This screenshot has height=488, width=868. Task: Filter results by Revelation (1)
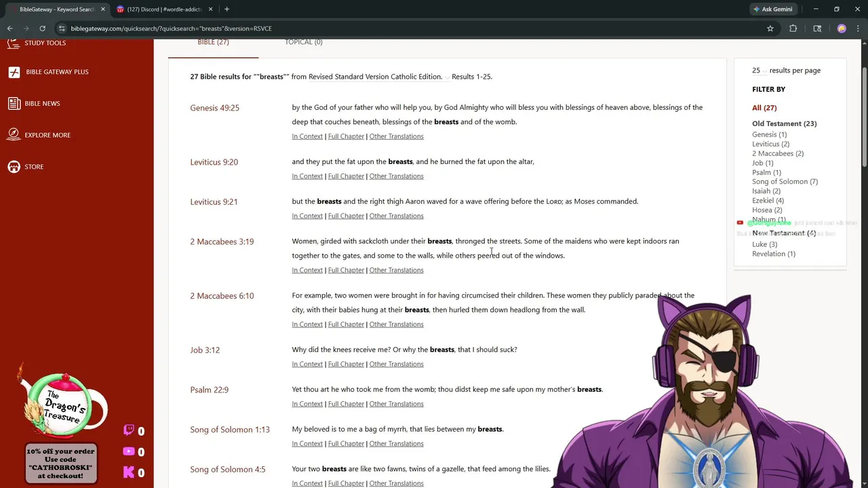click(x=773, y=254)
